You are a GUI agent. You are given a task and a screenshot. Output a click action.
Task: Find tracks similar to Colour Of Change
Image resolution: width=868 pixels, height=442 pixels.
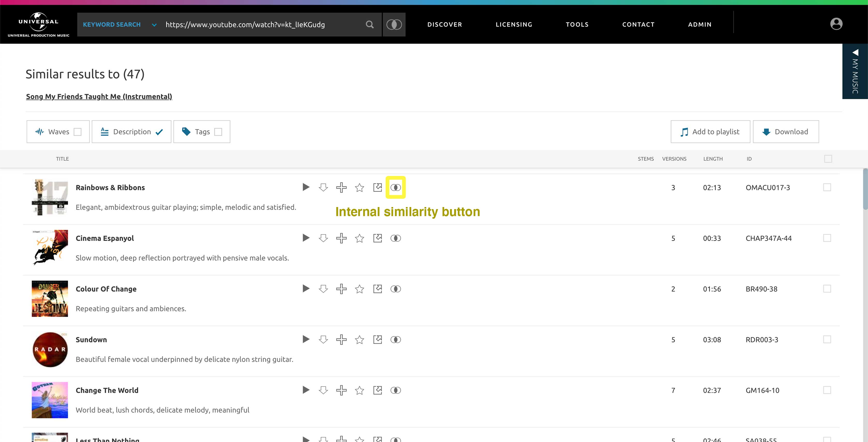click(x=395, y=289)
